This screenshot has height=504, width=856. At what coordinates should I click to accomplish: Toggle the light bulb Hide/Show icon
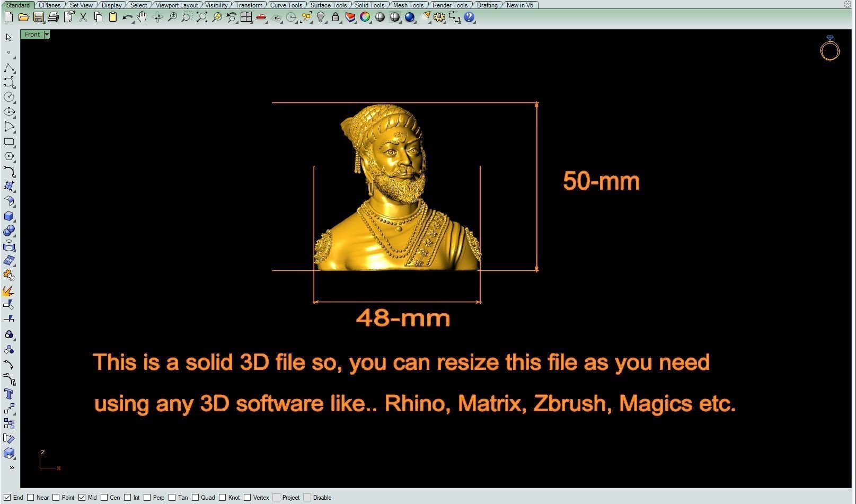click(x=321, y=17)
